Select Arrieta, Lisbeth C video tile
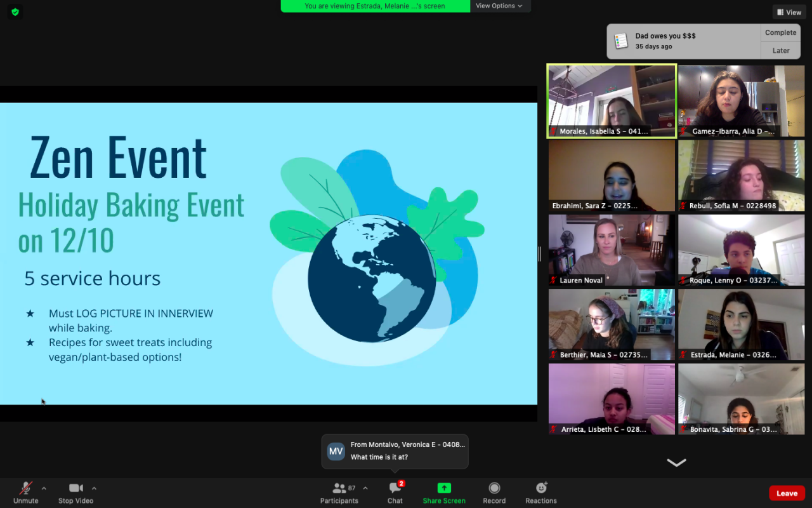 click(612, 399)
